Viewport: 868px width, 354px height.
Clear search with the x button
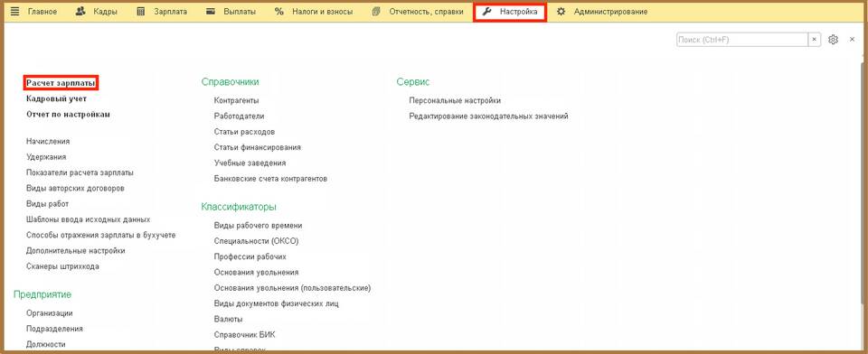[814, 40]
